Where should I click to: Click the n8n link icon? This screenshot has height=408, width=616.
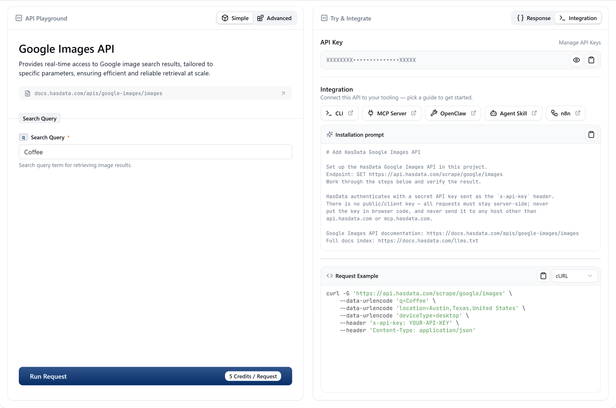coord(554,113)
